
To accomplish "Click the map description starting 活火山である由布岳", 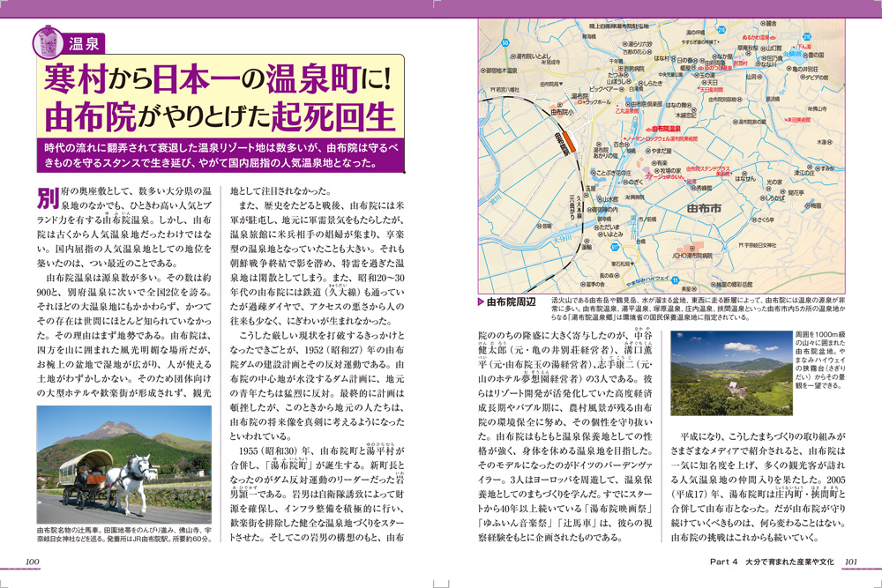I will [698, 309].
